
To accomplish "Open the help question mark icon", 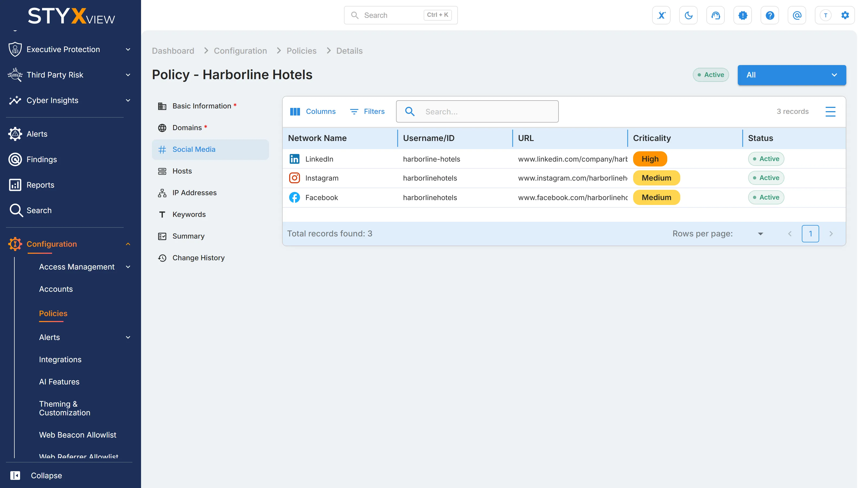I will [x=770, y=15].
